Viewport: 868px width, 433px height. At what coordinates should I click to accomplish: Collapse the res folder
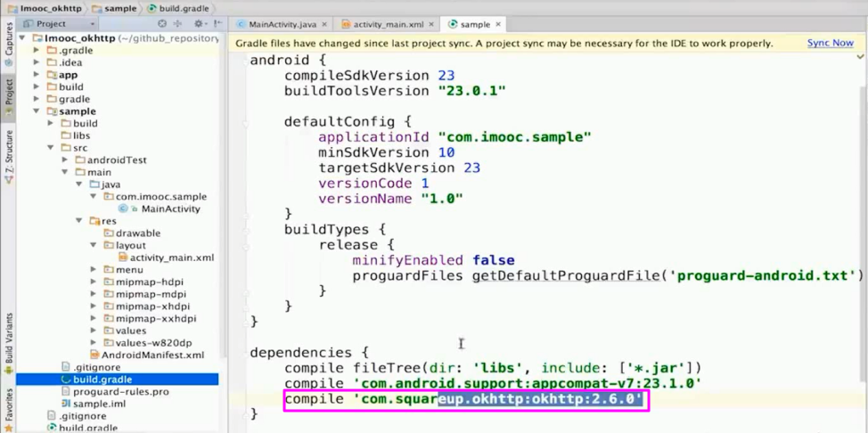point(79,221)
